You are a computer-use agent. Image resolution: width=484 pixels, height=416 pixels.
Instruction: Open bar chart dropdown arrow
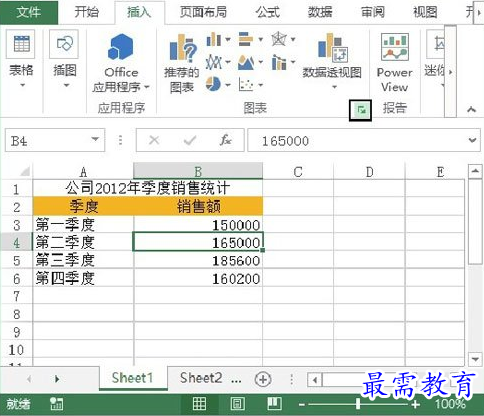point(260,40)
